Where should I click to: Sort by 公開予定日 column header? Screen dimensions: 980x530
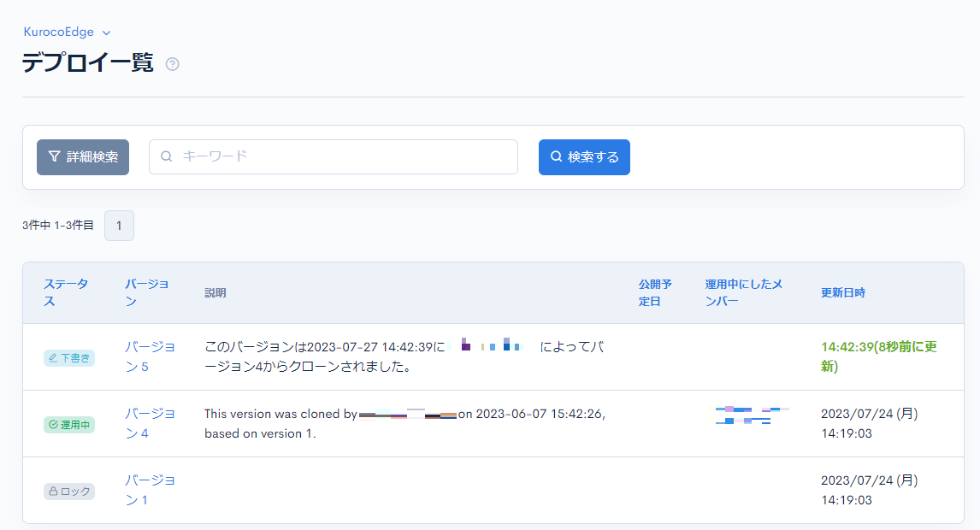point(655,292)
